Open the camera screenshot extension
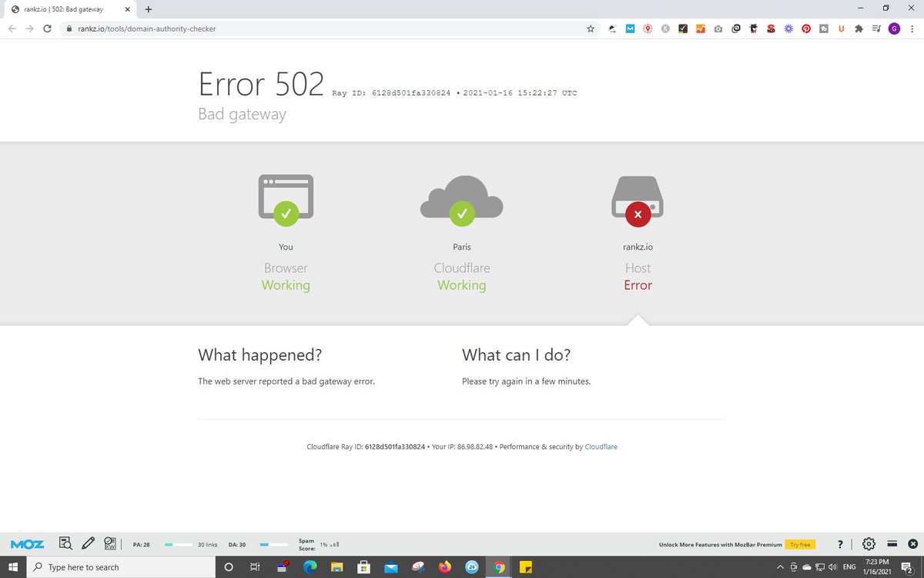The width and height of the screenshot is (924, 578). [x=718, y=29]
